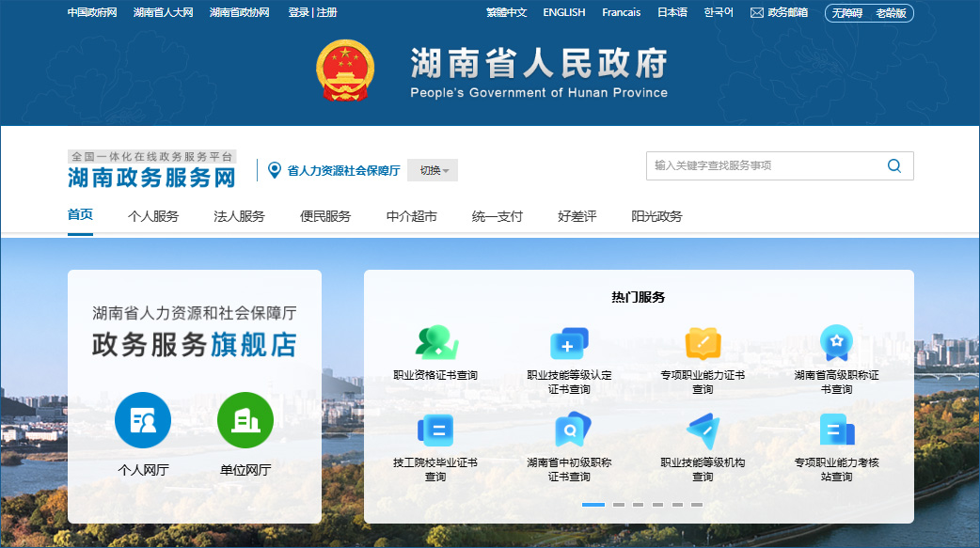Enable 无障碍 accessibility mode
The height and width of the screenshot is (548, 980).
(846, 13)
